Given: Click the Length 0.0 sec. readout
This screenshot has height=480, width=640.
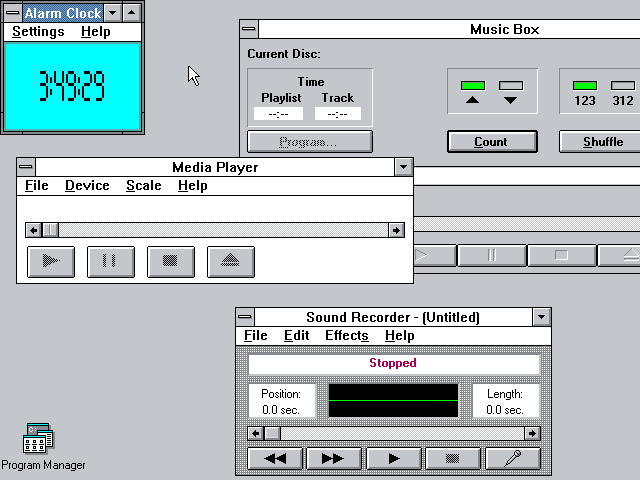Looking at the screenshot, I should click(505, 402).
